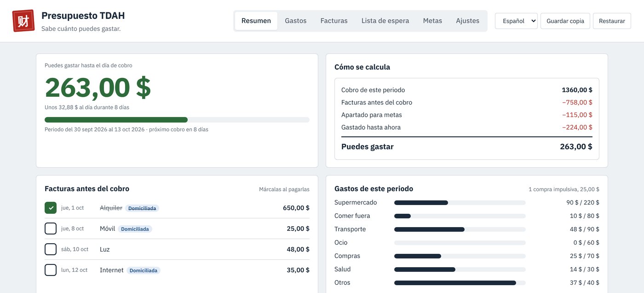
Task: Click the Guardar copia button
Action: click(565, 21)
